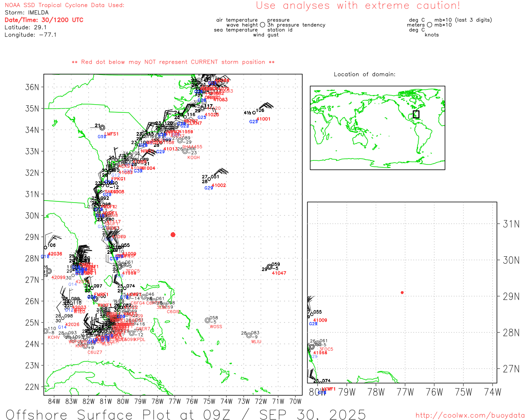Click station label WOSS
525x420 pixels.
pos(216,327)
